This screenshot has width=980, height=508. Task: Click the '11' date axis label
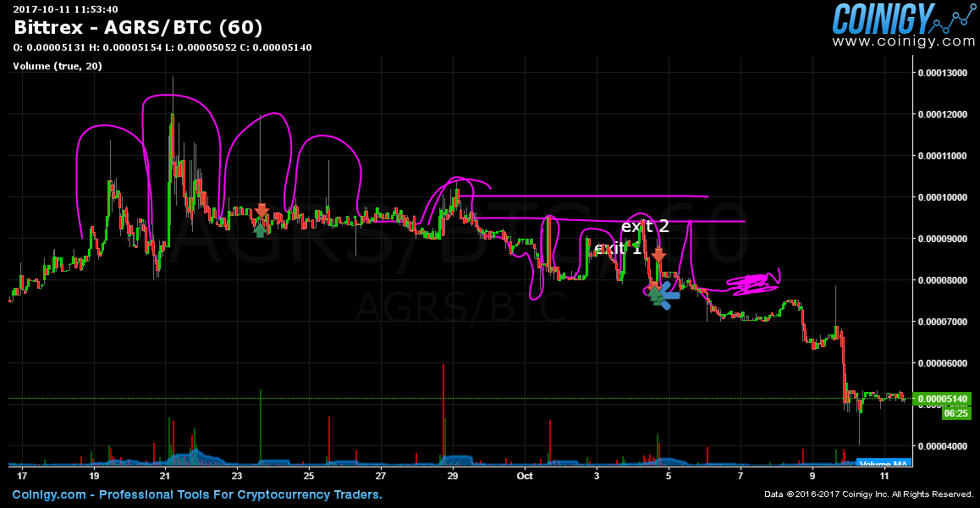884,476
